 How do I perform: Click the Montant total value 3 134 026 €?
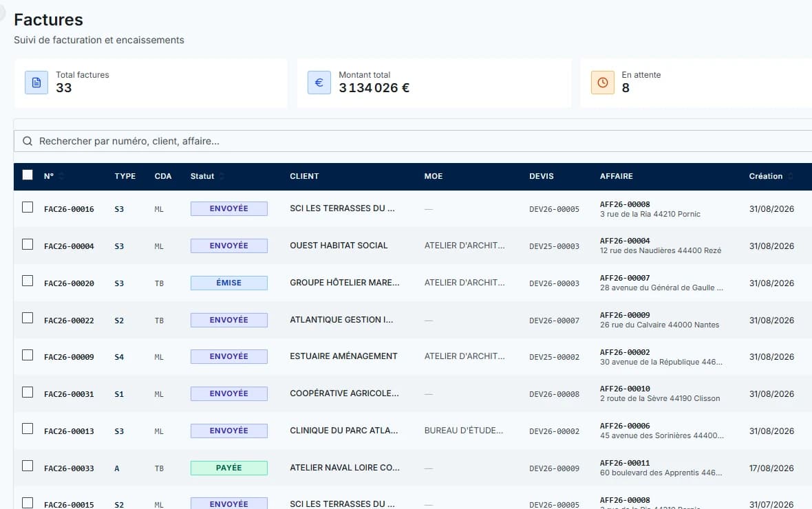(x=374, y=88)
